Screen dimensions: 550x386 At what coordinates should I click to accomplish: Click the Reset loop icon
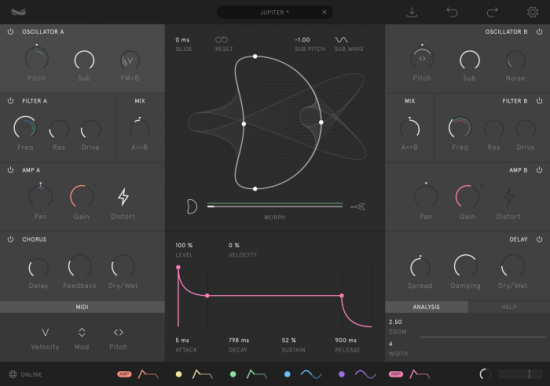[221, 40]
